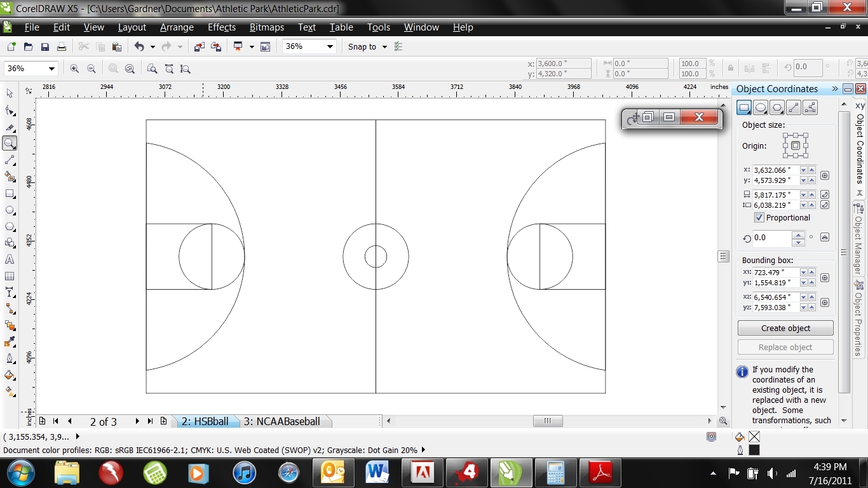The image size is (868, 488).
Task: Select the Table tool
Action: click(10, 276)
